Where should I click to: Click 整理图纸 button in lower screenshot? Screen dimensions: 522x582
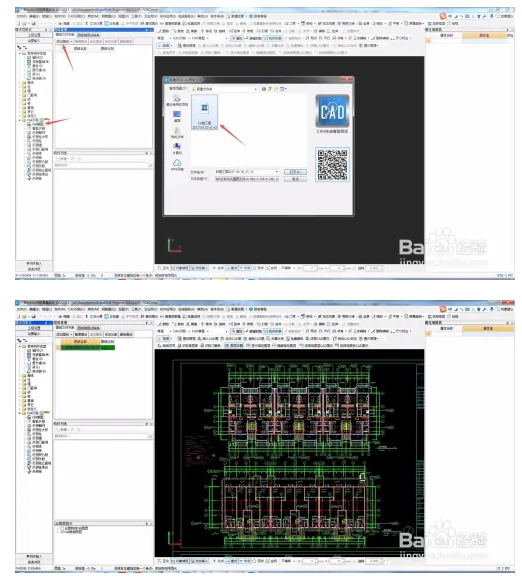(81, 334)
